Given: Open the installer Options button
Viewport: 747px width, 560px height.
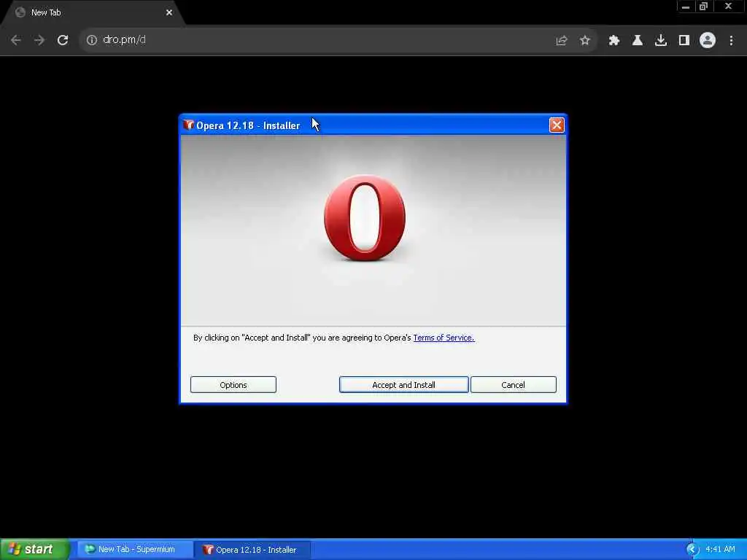Looking at the screenshot, I should (233, 385).
